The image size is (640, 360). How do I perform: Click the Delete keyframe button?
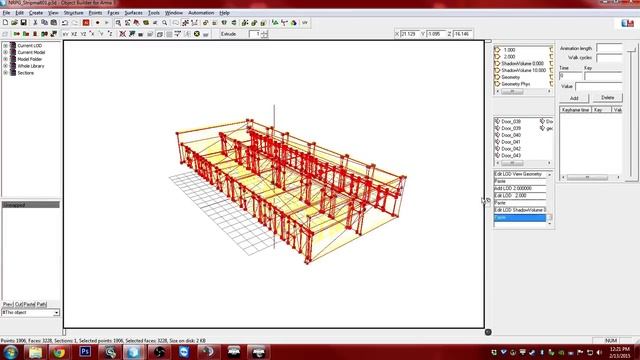[607, 98]
